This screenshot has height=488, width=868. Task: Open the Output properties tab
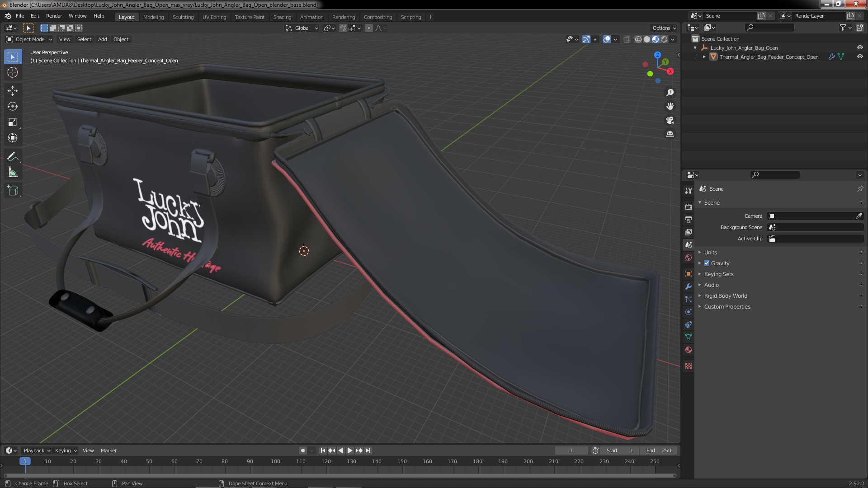tap(688, 219)
